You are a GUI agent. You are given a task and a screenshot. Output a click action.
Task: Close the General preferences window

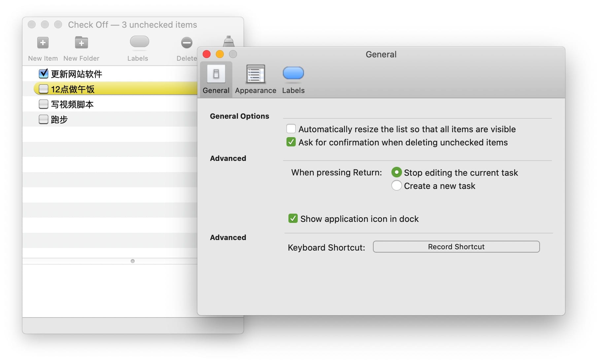tap(207, 54)
